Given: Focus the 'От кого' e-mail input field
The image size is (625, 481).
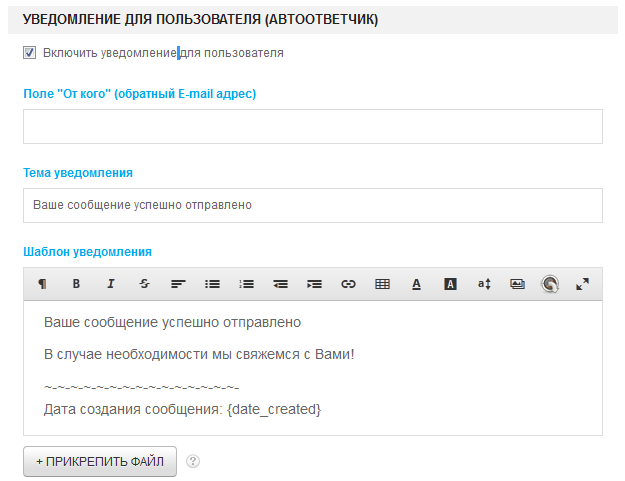Looking at the screenshot, I should (x=313, y=126).
